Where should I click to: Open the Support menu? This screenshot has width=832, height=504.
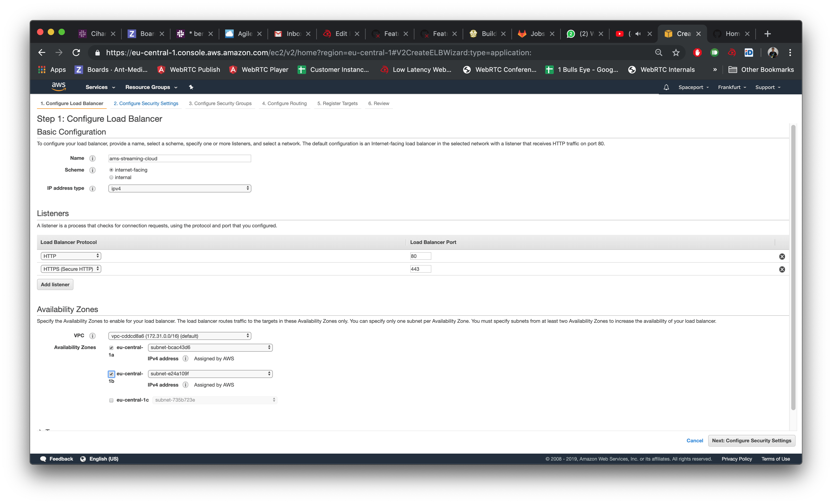click(767, 87)
